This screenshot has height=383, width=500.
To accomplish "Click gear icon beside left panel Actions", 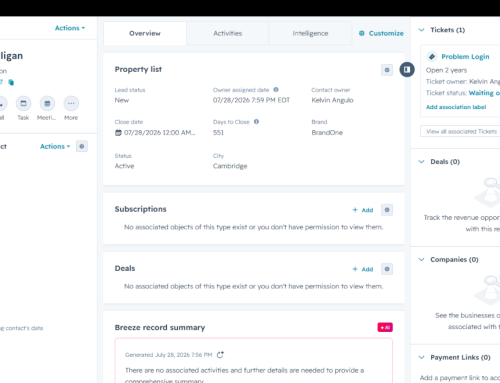I will tap(82, 146).
